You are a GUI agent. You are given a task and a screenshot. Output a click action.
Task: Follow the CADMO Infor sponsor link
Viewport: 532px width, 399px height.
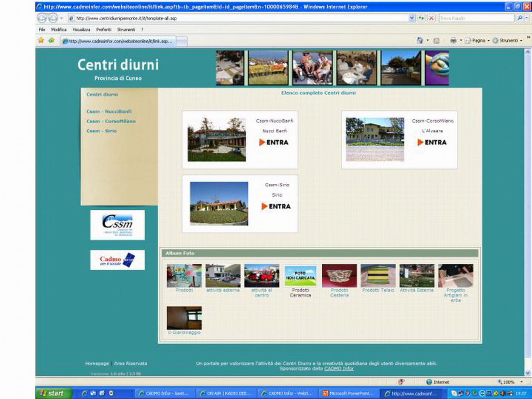point(339,369)
